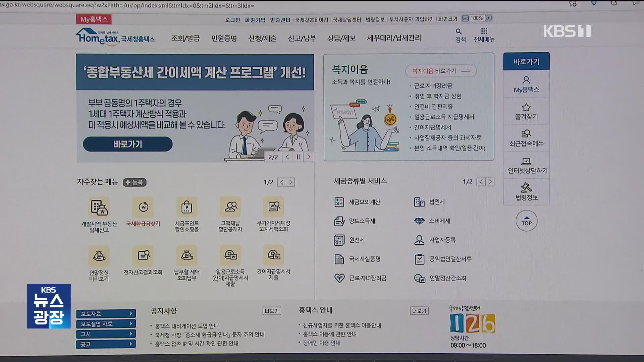Open the 조회/발급 menu
Screen dimensions: 644x362
tap(185, 38)
